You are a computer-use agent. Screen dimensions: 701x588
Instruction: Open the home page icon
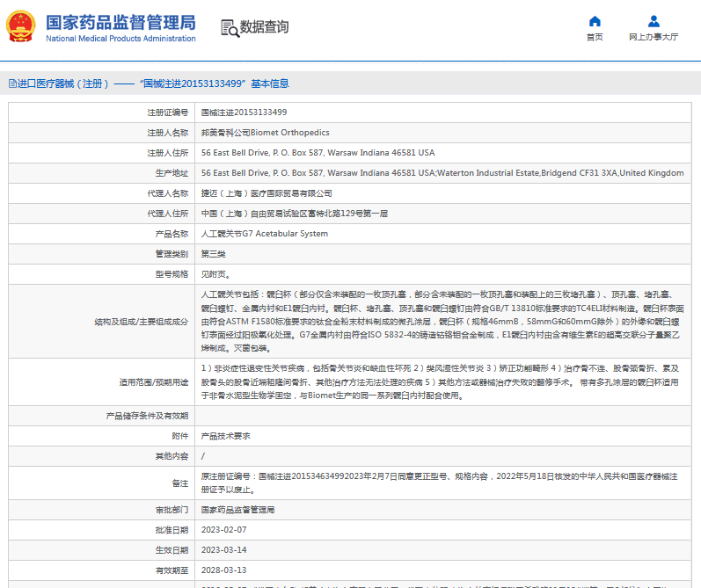(595, 21)
